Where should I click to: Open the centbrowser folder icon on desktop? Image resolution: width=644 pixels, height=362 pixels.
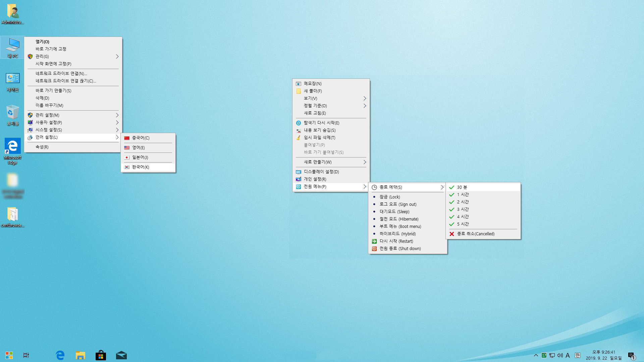pos(12,217)
